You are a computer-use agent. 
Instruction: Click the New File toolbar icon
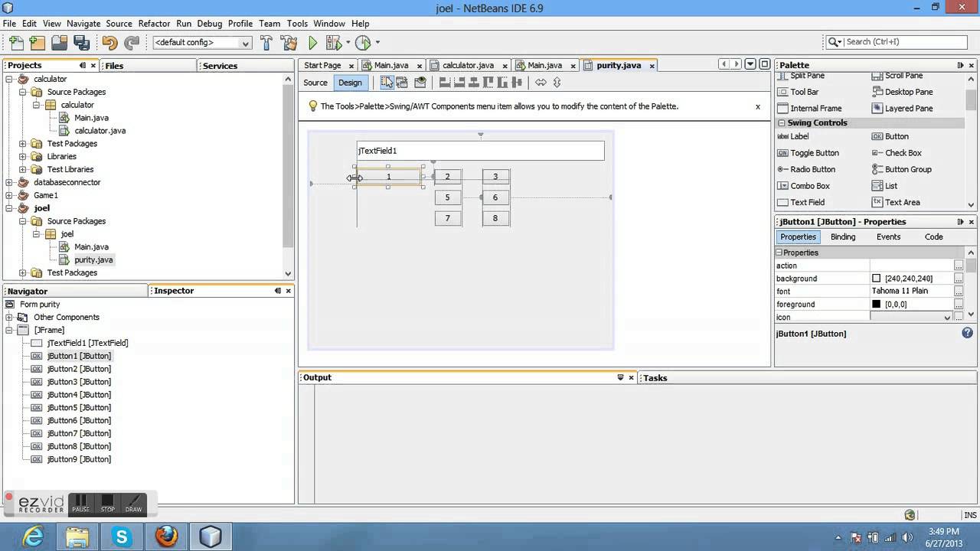tap(15, 43)
